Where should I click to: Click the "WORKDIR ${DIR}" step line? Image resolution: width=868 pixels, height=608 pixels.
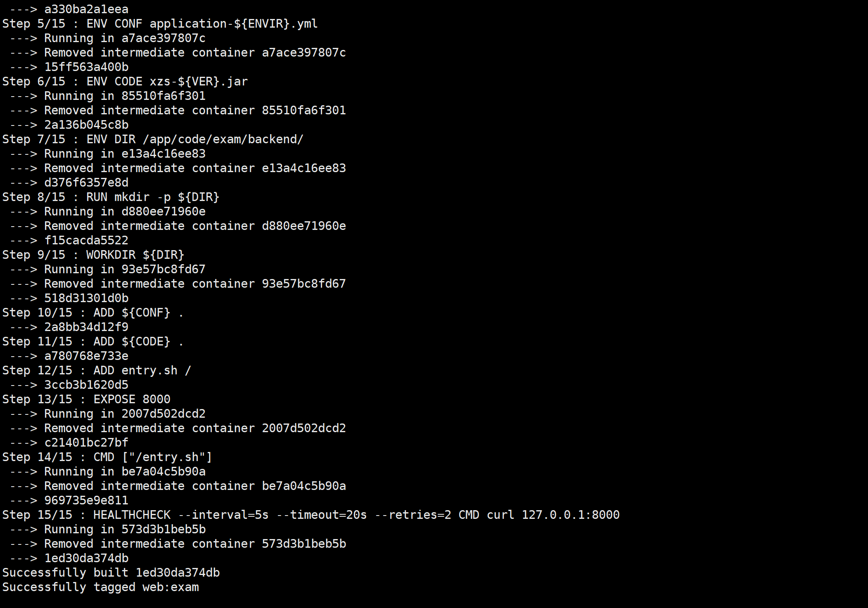[x=135, y=255]
